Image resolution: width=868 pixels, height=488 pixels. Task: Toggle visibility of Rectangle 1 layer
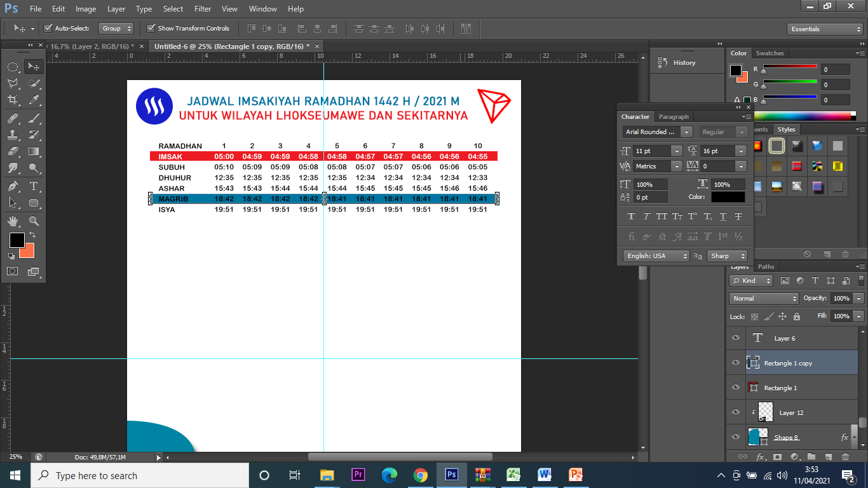click(x=736, y=388)
